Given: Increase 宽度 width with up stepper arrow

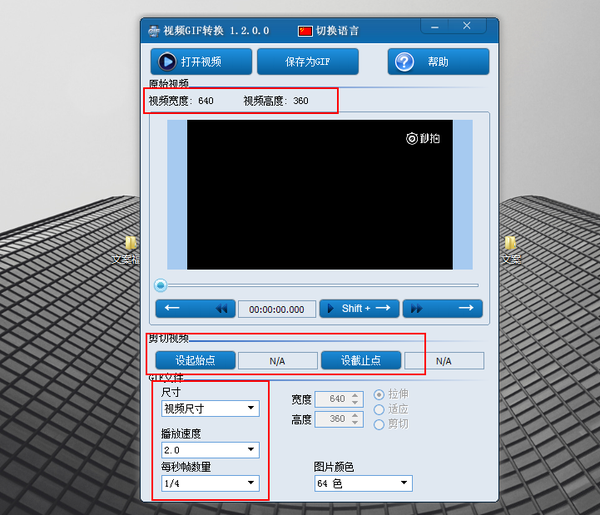Looking at the screenshot, I should [x=355, y=396].
